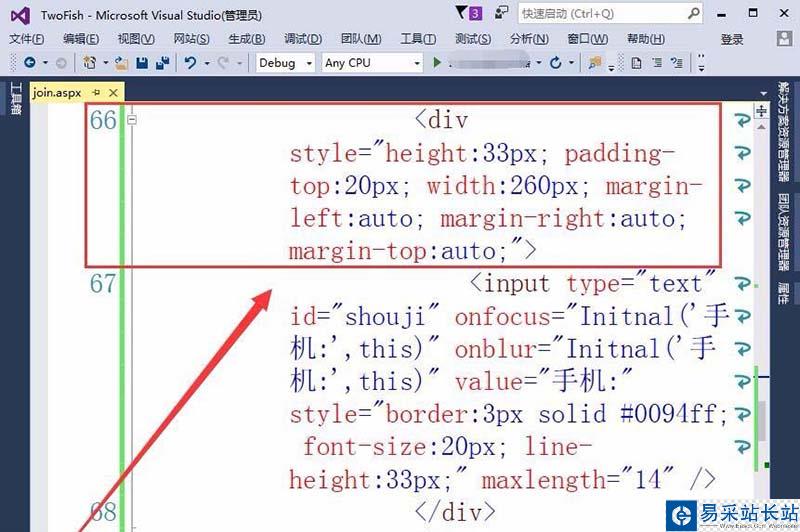This screenshot has height=532, width=800.
Task: Open the 网站(S) menu
Action: click(191, 39)
